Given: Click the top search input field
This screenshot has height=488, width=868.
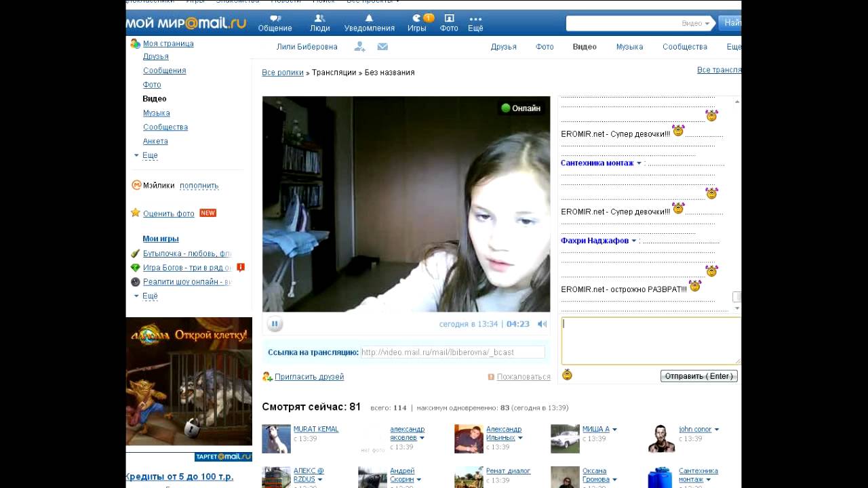Looking at the screenshot, I should [x=623, y=24].
